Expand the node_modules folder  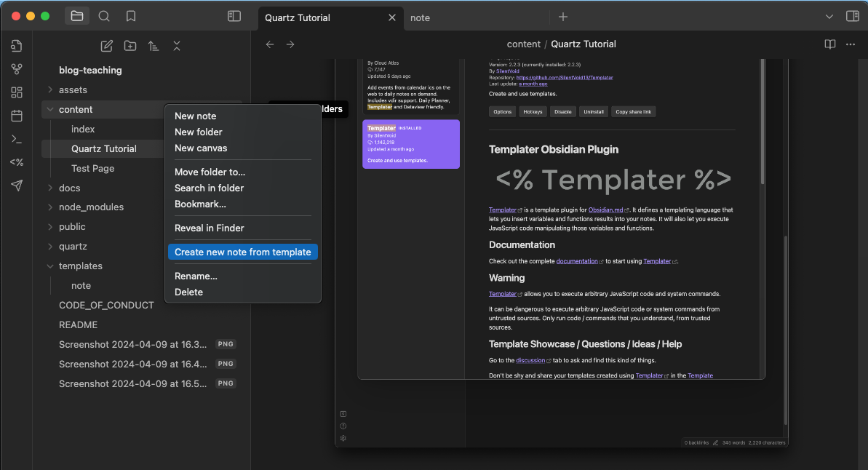click(x=50, y=207)
